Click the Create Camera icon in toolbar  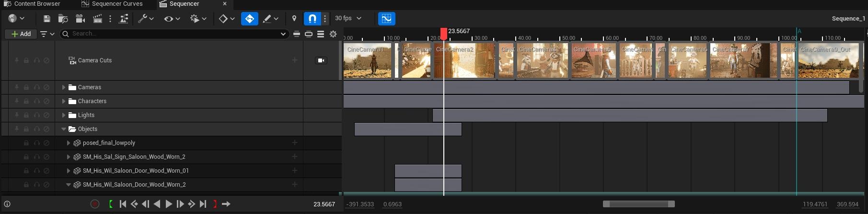point(80,19)
